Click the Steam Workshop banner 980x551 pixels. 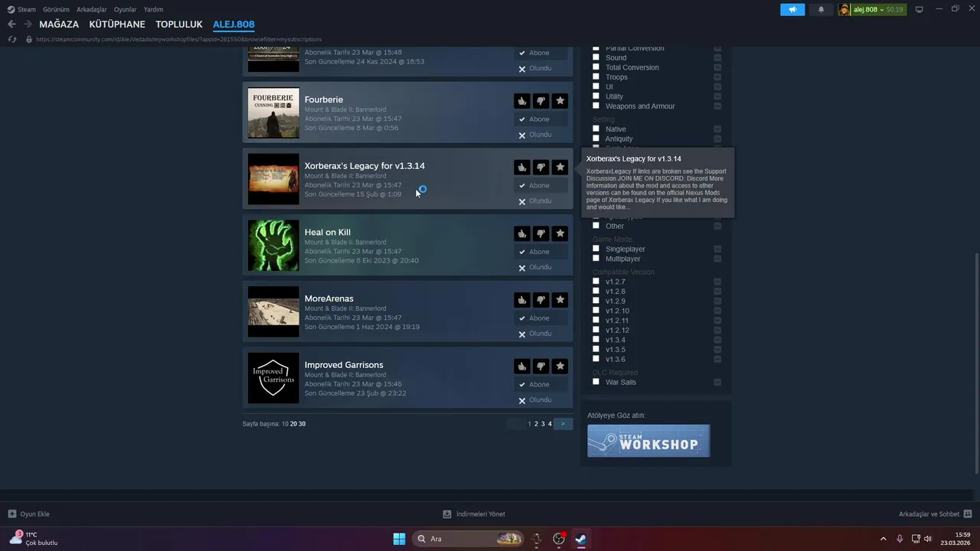coord(648,441)
